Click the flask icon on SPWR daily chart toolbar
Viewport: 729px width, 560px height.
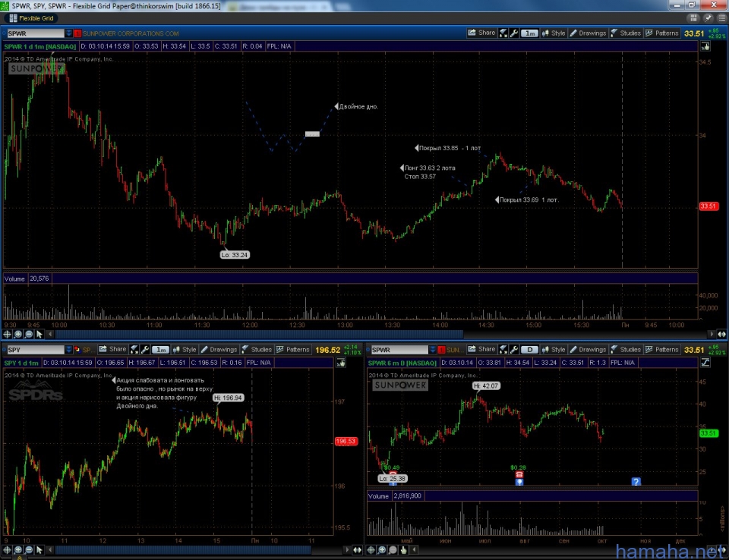[503, 350]
